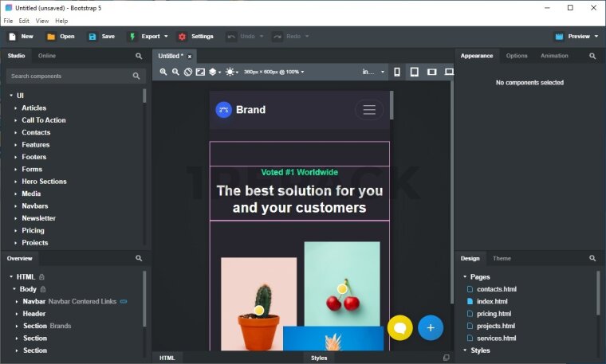This screenshot has height=364, width=606.
Task: Select the phone portrait device preview icon
Action: point(397,72)
